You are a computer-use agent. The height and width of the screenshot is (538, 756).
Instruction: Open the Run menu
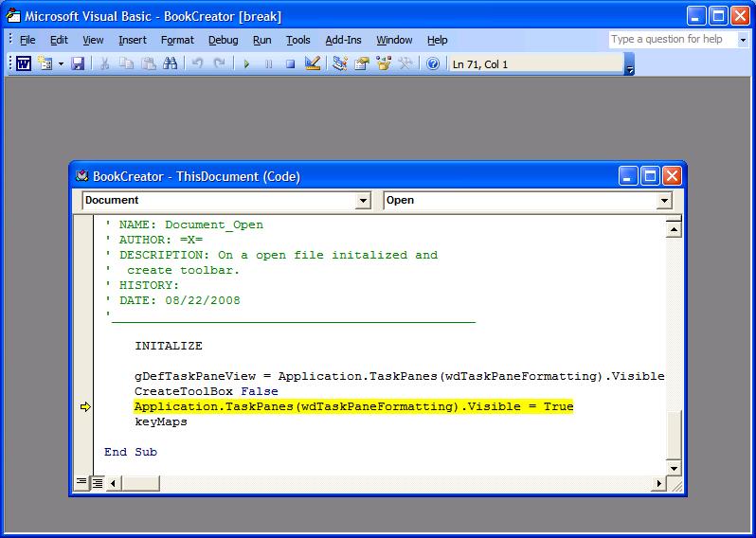pos(262,40)
